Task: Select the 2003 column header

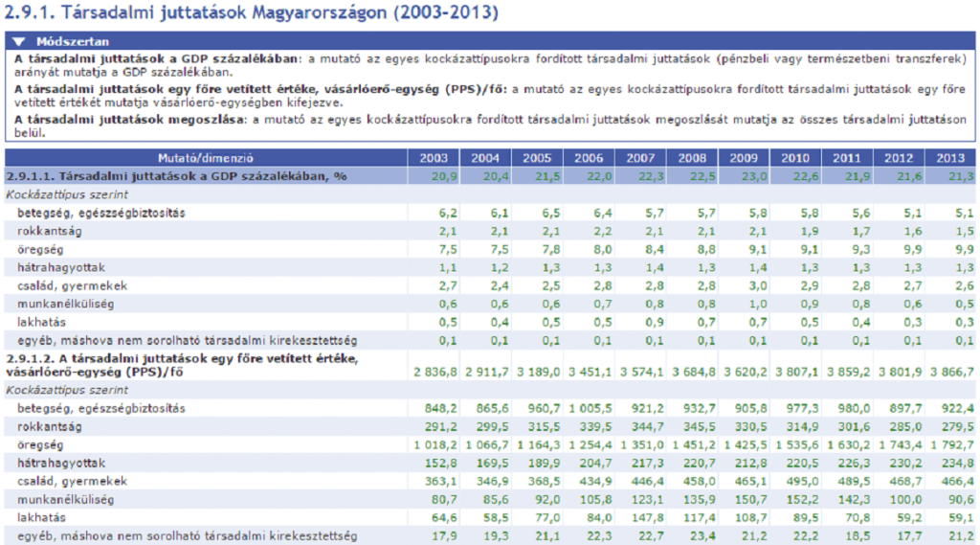Action: [x=434, y=158]
